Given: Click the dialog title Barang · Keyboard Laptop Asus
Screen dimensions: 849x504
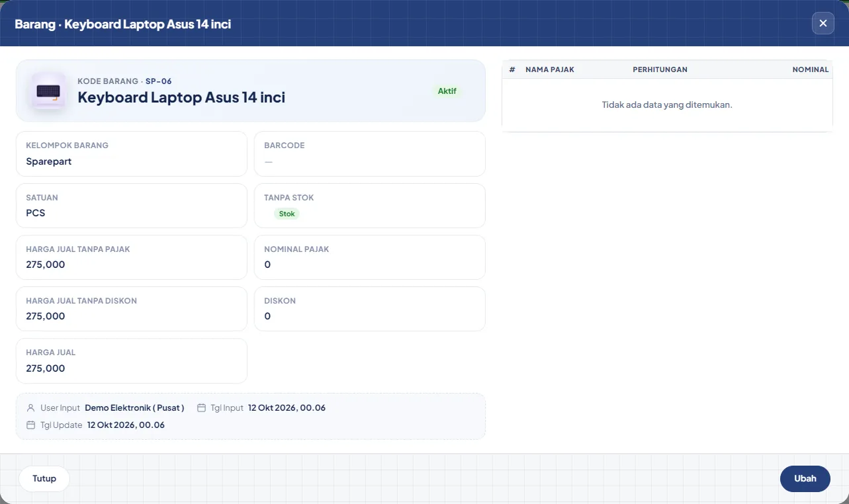Looking at the screenshot, I should coord(123,24).
